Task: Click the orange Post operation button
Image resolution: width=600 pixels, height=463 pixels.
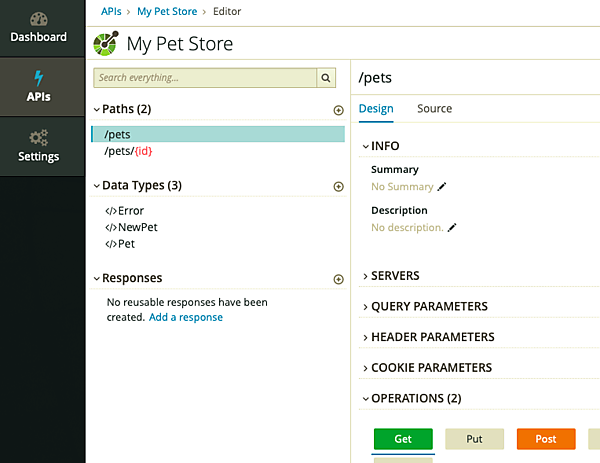Action: [x=546, y=439]
